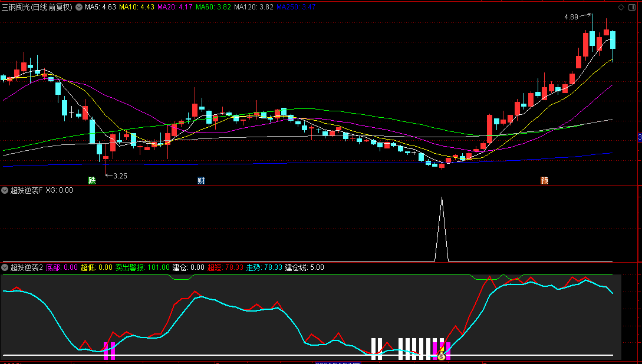Click the diamond icon at chart top right
This screenshot has width=642, height=364.
[621, 7]
